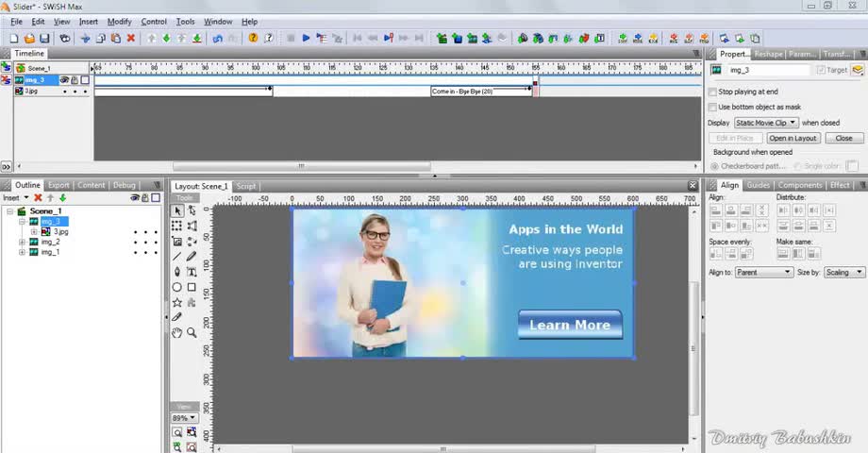Open the 89% zoom level dropdown
This screenshot has width=868, height=453.
184,418
